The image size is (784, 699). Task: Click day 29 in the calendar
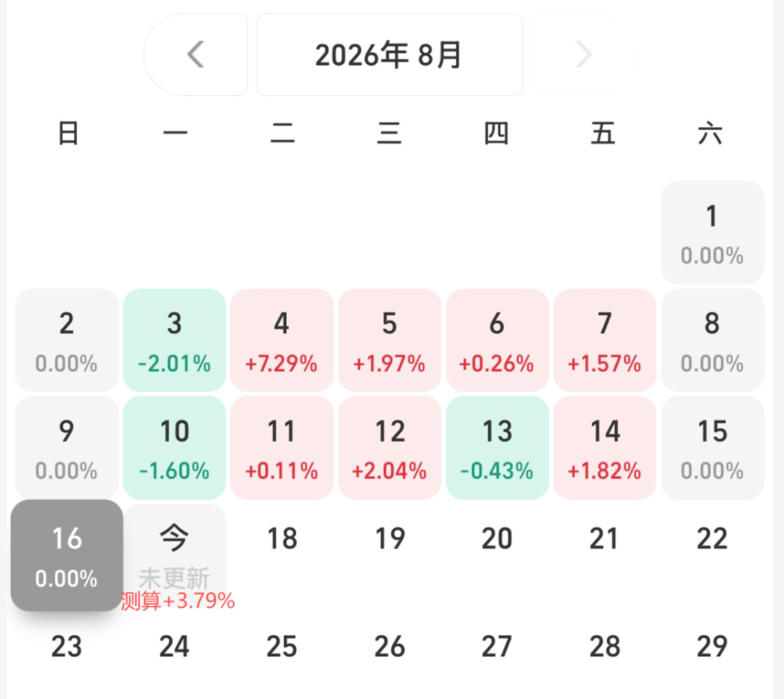click(713, 647)
